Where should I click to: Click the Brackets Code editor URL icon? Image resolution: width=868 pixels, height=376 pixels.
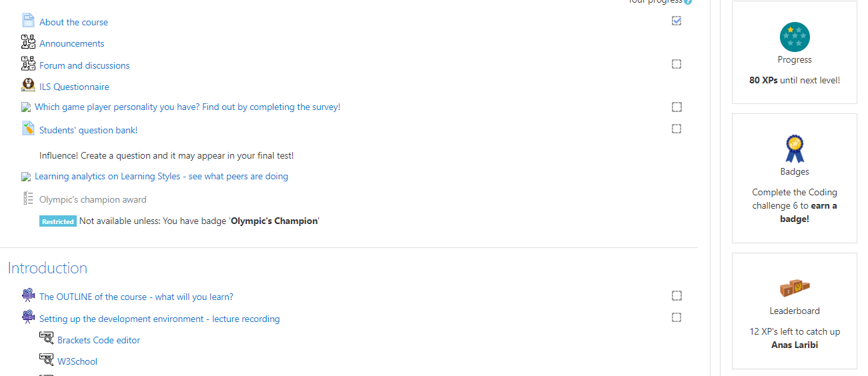[x=46, y=339]
